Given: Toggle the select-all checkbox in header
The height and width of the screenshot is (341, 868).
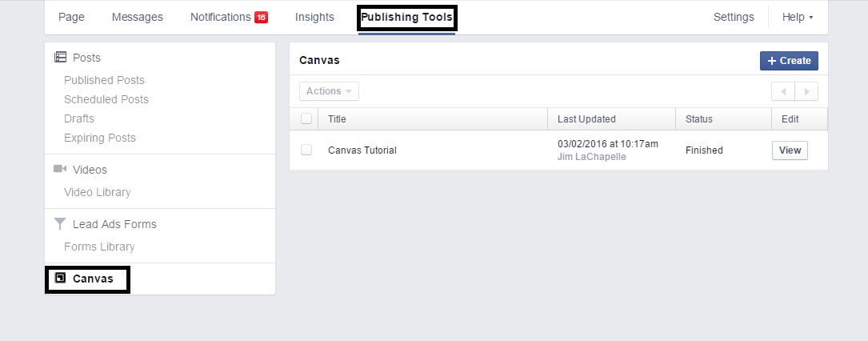Looking at the screenshot, I should point(306,118).
